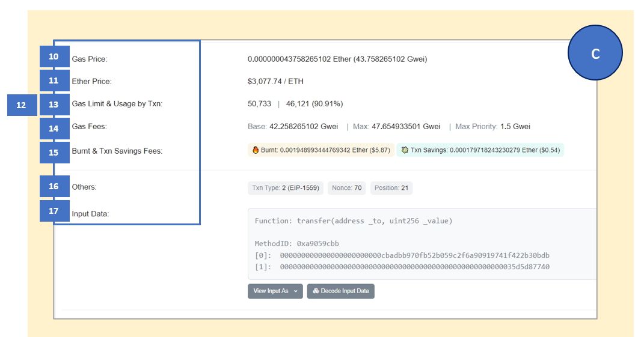Select marker 16 beside Others label
644x337 pixels.
[54, 187]
